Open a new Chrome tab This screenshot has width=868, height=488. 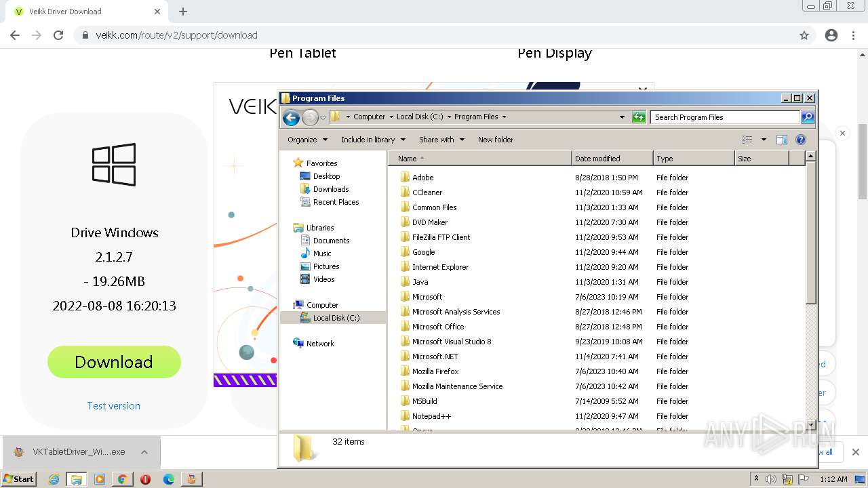tap(183, 12)
